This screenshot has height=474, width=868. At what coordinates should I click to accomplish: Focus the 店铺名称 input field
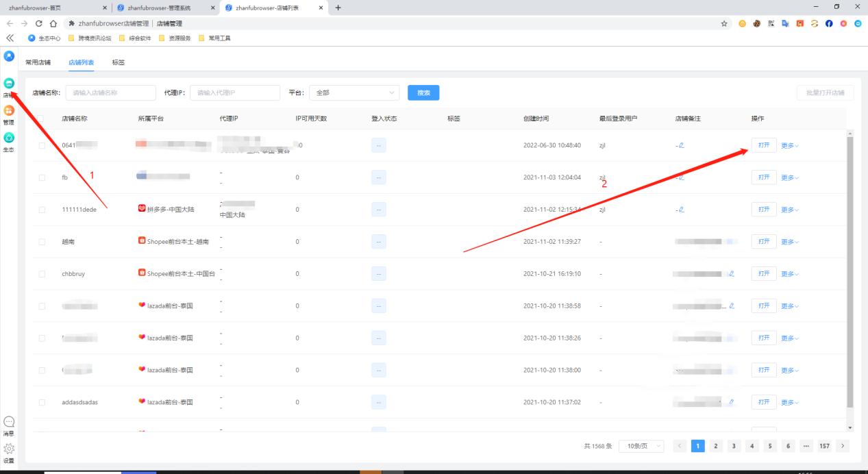click(110, 92)
